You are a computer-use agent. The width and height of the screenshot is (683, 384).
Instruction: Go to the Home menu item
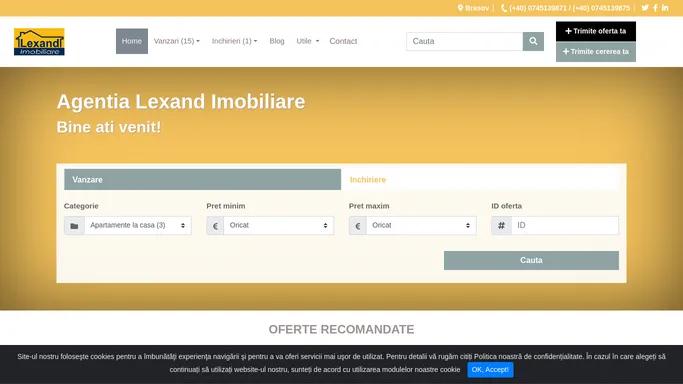pyautogui.click(x=132, y=41)
